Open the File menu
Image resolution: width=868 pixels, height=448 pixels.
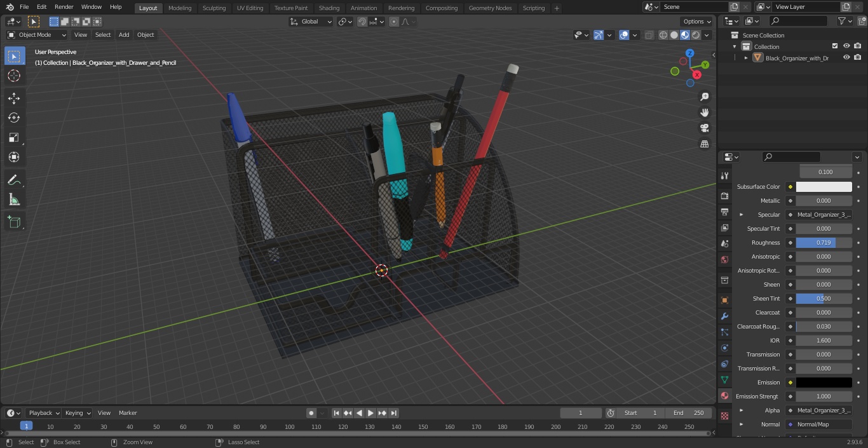[x=24, y=7]
